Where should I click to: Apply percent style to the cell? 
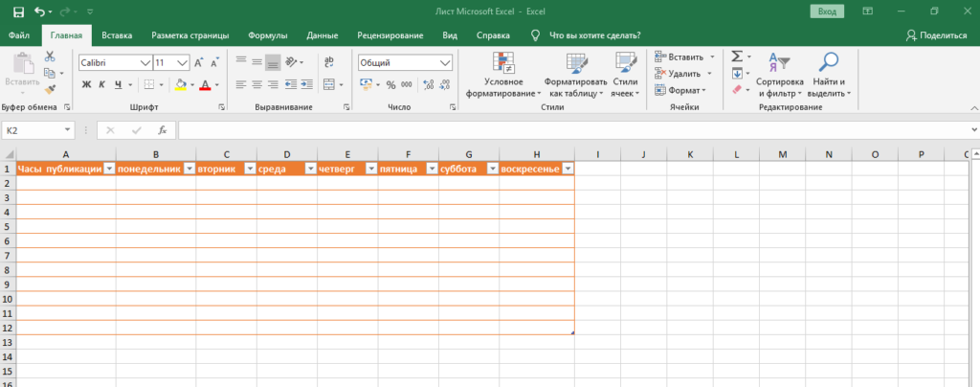pos(390,85)
